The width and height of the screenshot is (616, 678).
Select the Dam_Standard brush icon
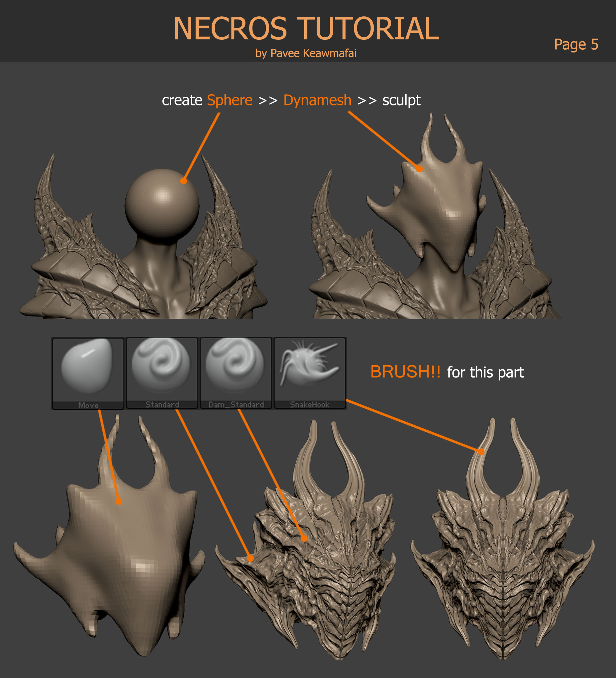236,373
